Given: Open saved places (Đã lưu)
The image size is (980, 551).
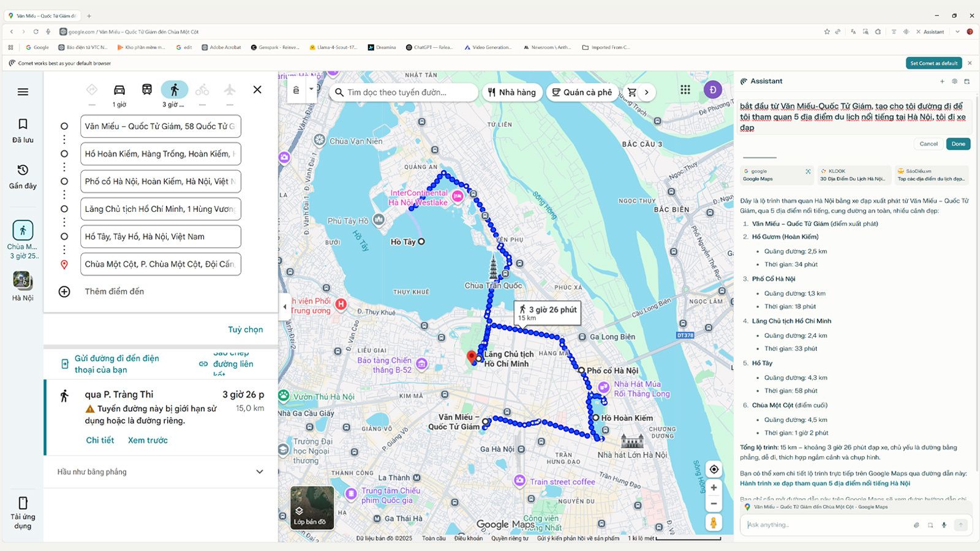Looking at the screenshot, I should (23, 130).
